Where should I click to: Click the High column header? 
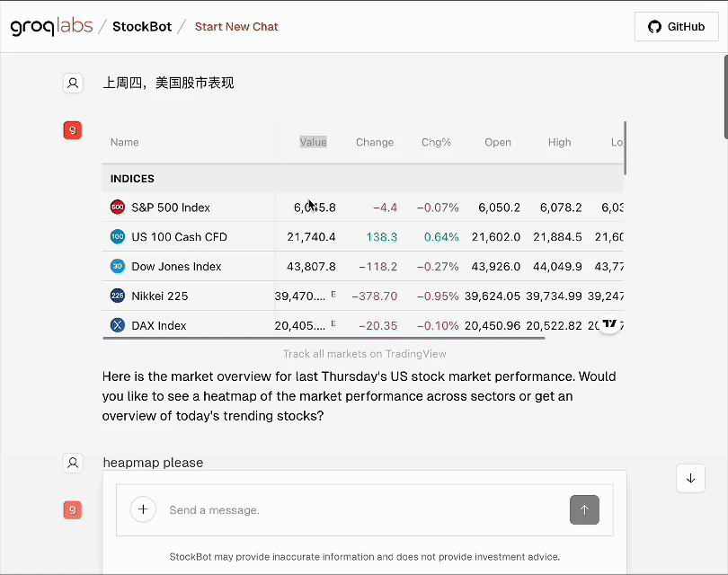pos(559,142)
